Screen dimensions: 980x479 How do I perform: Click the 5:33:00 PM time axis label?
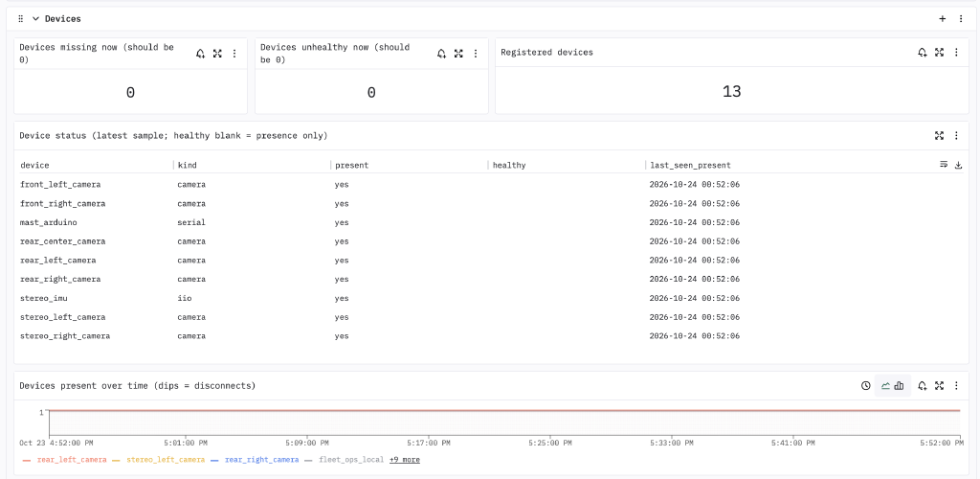point(672,443)
